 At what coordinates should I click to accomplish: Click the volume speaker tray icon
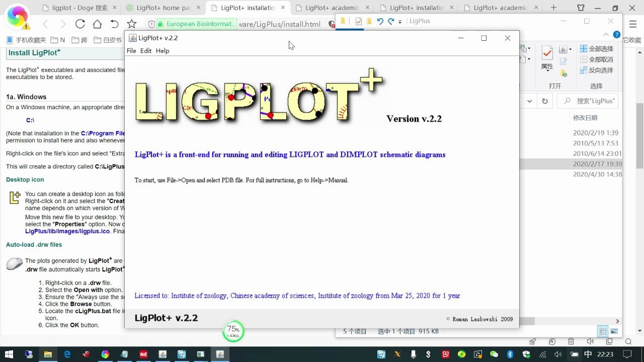pos(557,354)
